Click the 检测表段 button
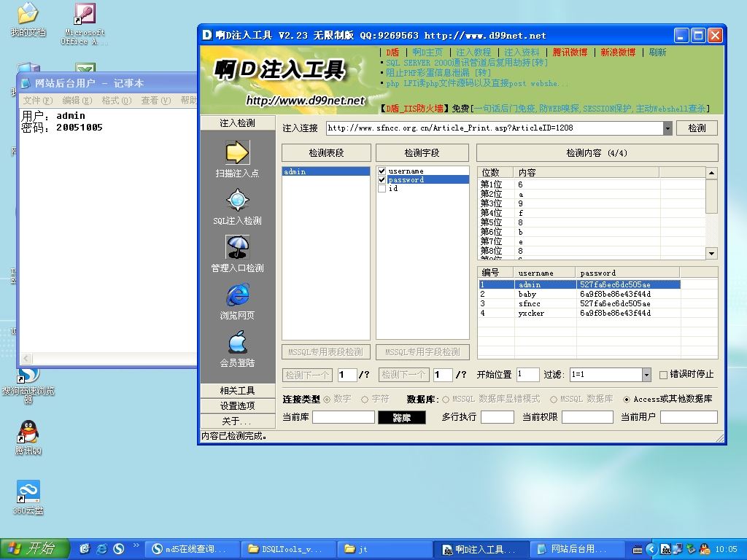 [x=326, y=153]
